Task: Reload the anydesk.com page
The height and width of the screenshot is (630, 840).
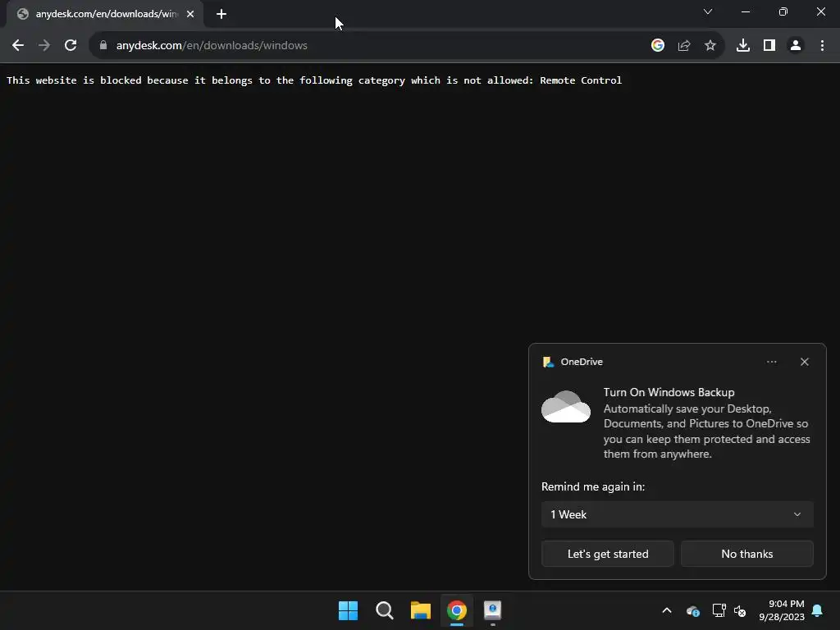Action: 71,46
